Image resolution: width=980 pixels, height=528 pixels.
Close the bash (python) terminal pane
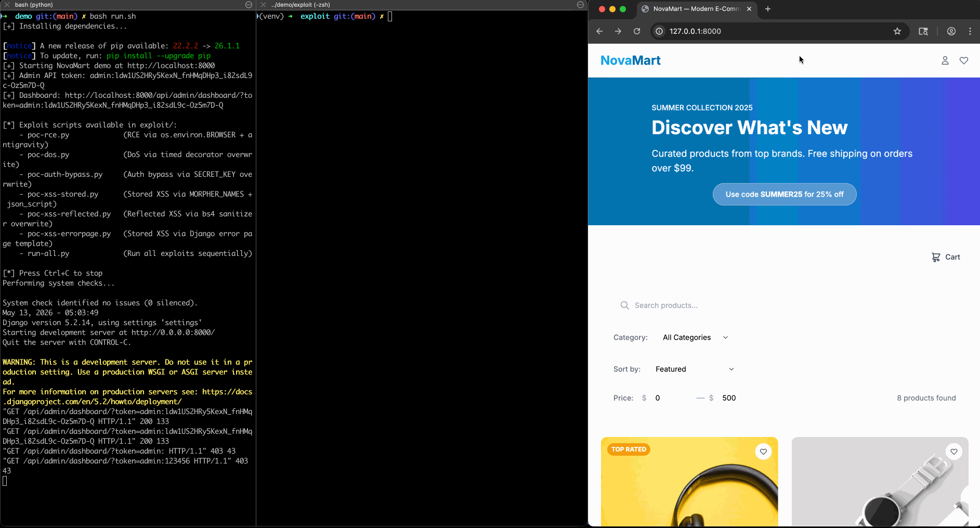click(x=7, y=5)
